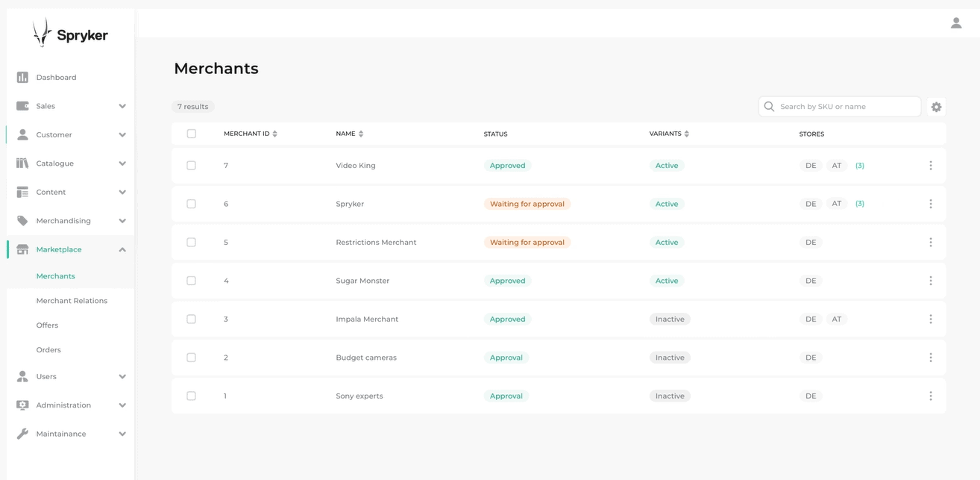Check the Budget cameras row checkbox
Image resolution: width=980 pixels, height=480 pixels.
[192, 358]
